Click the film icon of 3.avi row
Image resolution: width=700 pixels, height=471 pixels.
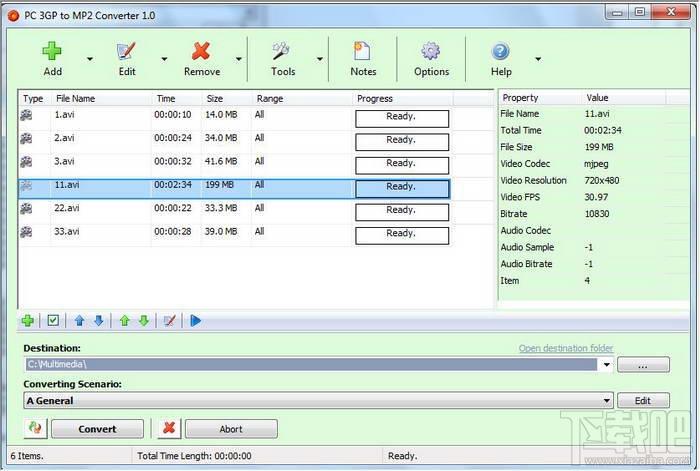[26, 162]
